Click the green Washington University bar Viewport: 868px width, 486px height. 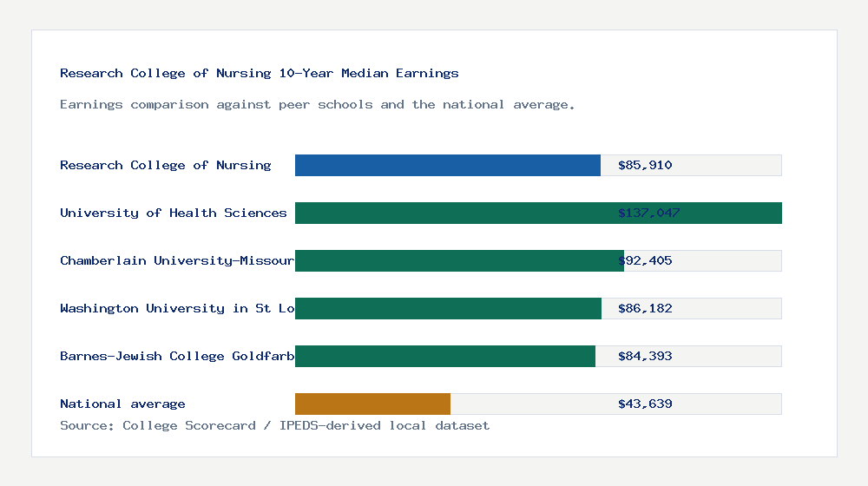coord(449,308)
